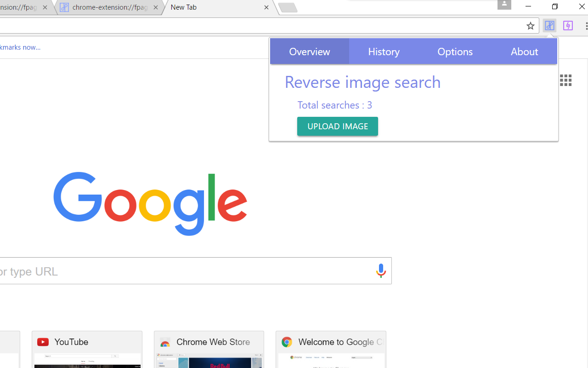Show the About tab
The width and height of the screenshot is (588, 368).
click(x=524, y=52)
